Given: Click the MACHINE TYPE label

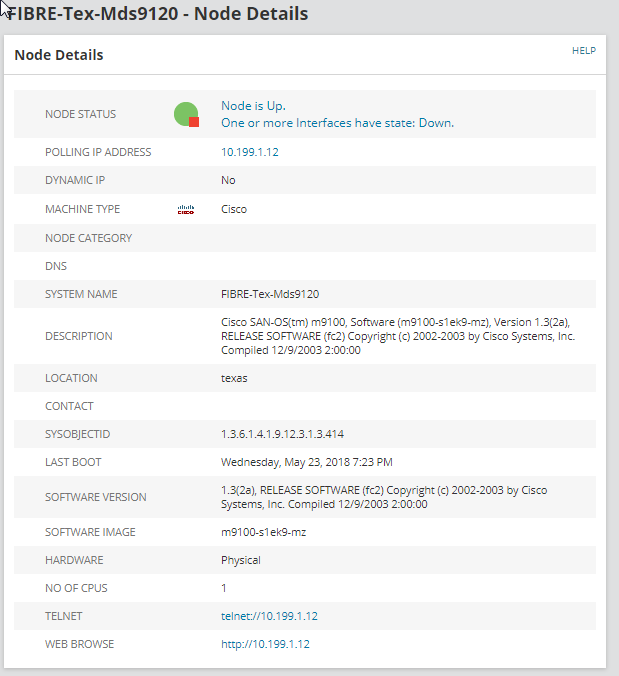Looking at the screenshot, I should (x=83, y=209).
